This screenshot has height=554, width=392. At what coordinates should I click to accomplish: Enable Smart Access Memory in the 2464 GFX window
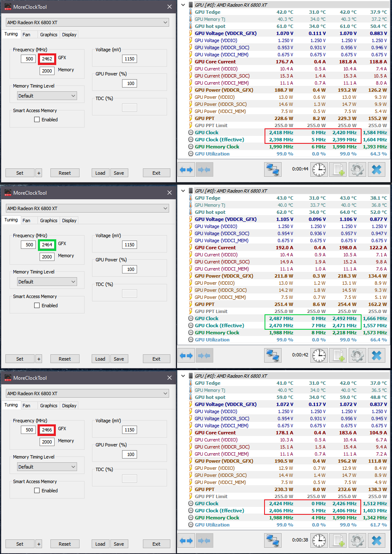coord(37,306)
